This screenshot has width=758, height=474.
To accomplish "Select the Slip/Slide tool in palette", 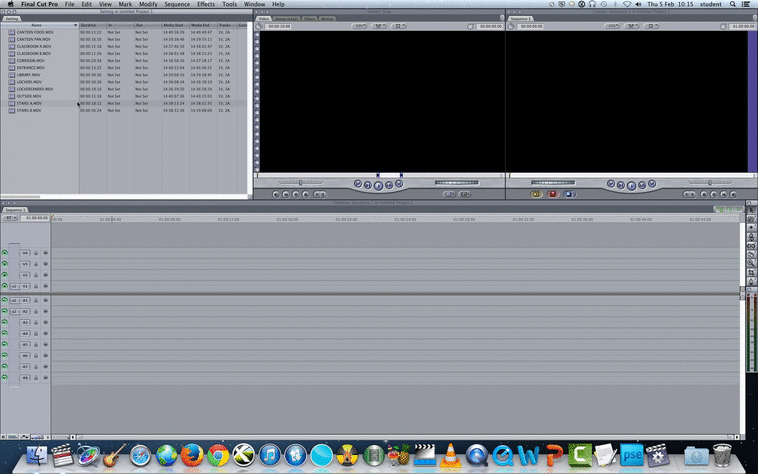I will pos(751,246).
